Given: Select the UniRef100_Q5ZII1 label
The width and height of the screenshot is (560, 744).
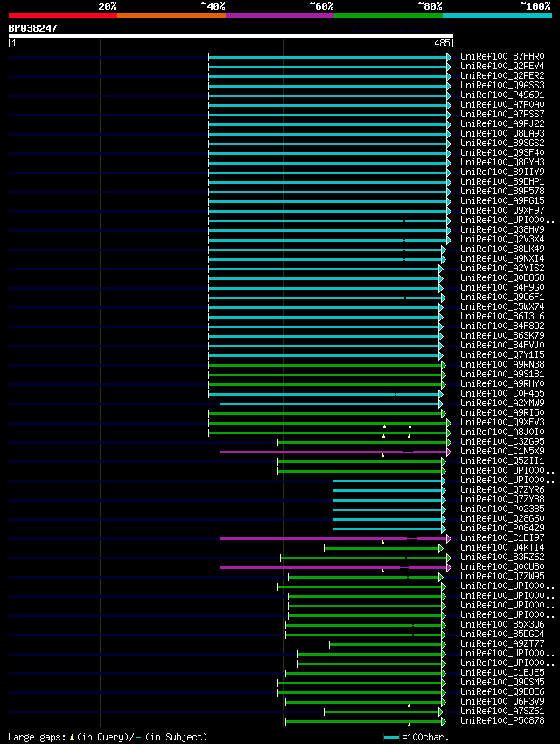Looking at the screenshot, I should 502,460.
